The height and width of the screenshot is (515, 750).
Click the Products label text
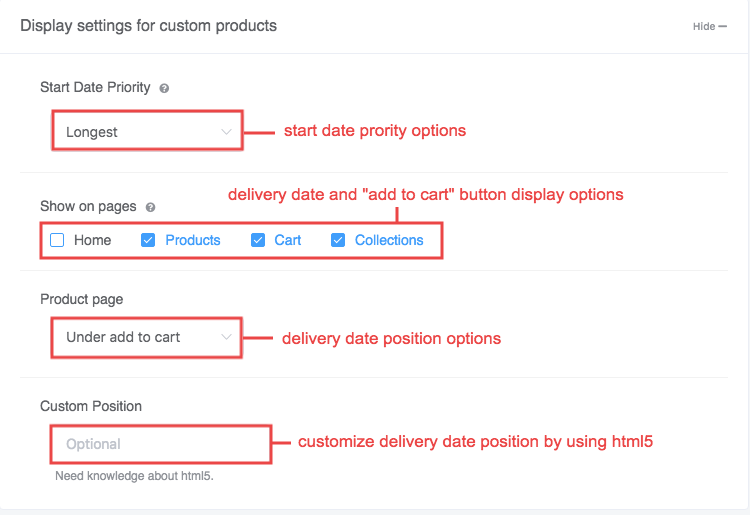(192, 240)
